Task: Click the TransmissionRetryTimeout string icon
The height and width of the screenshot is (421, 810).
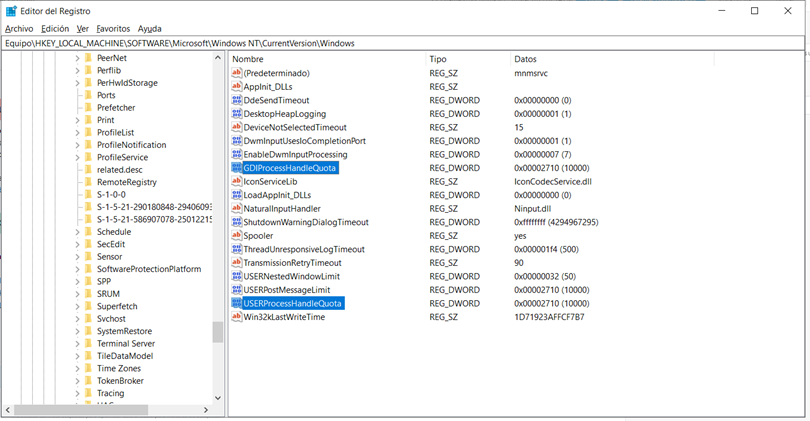Action: [x=237, y=262]
